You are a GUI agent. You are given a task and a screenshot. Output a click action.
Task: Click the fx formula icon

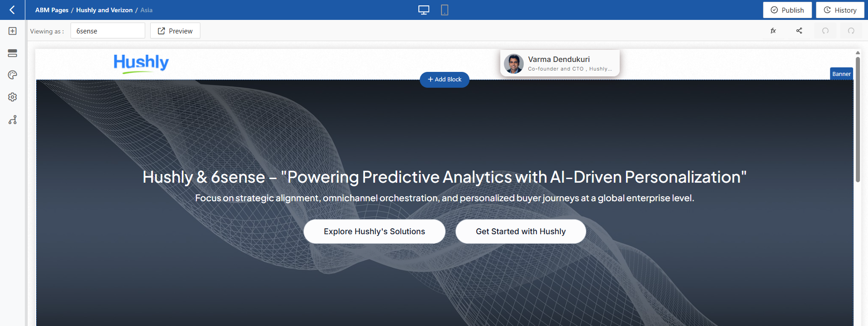[773, 31]
